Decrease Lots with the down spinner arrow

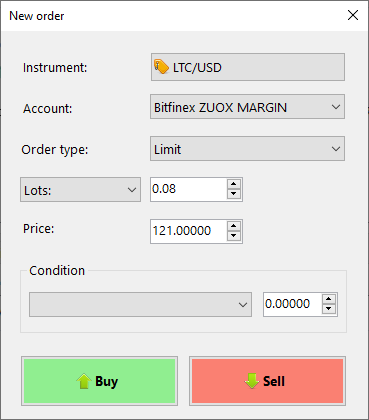(234, 194)
